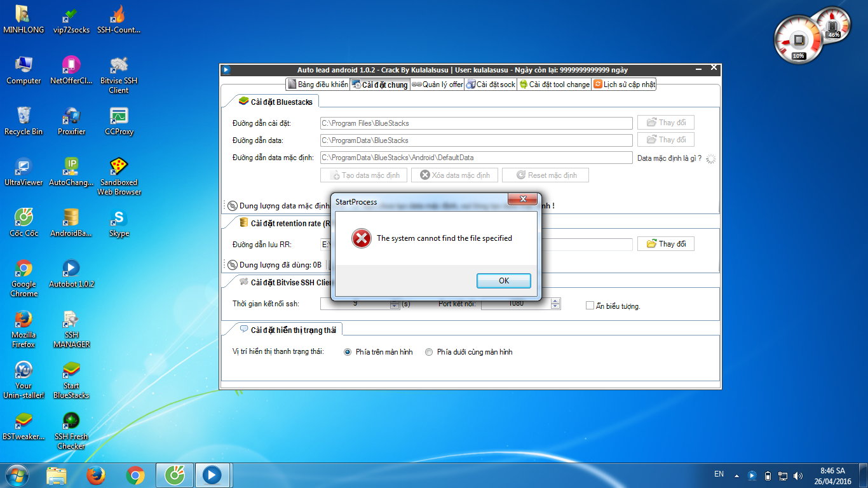Click Thay đổi beside Đường dẫn lưu RR

(666, 244)
